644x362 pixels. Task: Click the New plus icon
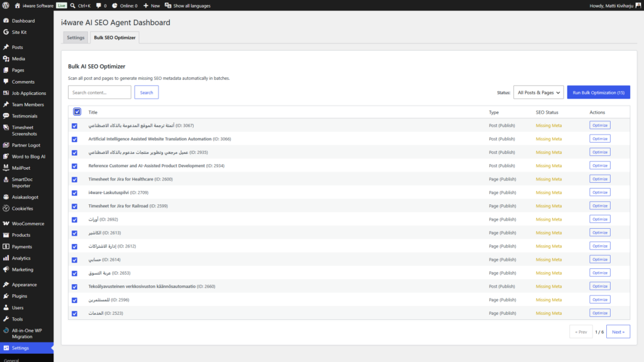coord(146,5)
